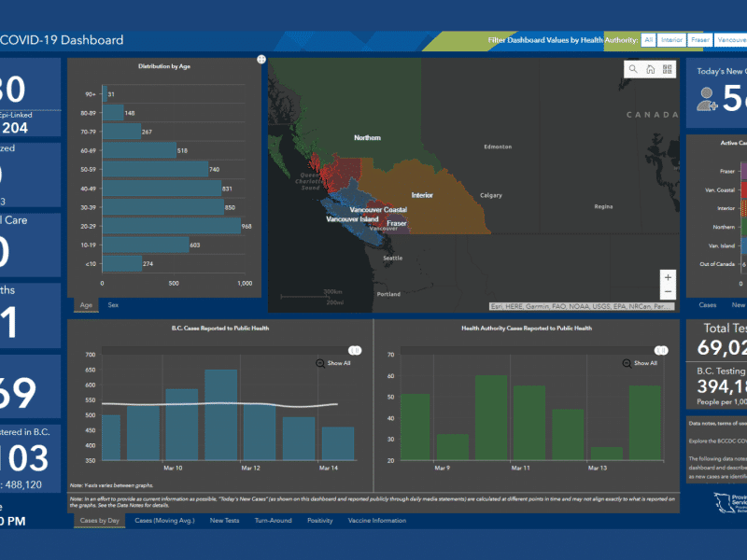The width and height of the screenshot is (747, 560).
Task: Zoom in on the map
Action: pyautogui.click(x=667, y=277)
